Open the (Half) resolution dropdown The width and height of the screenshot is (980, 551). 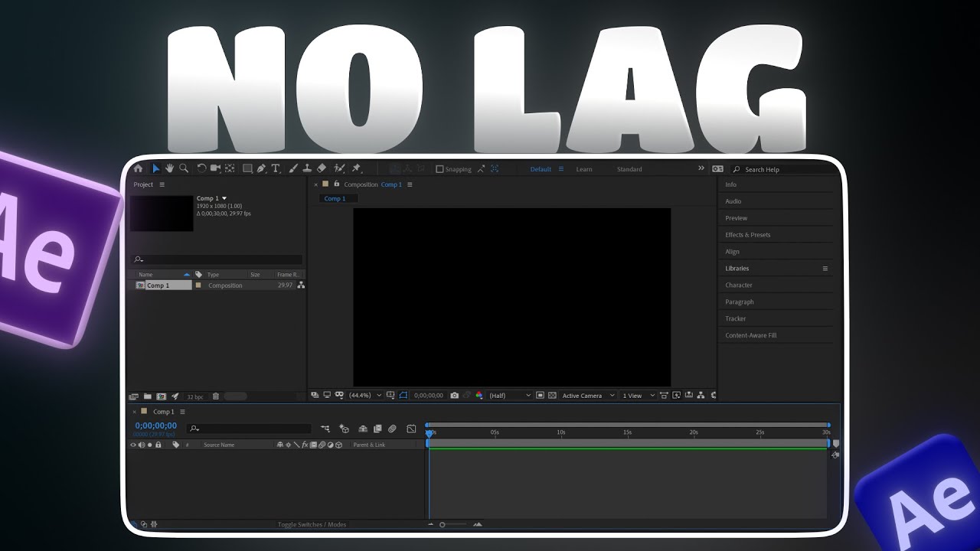click(x=510, y=396)
